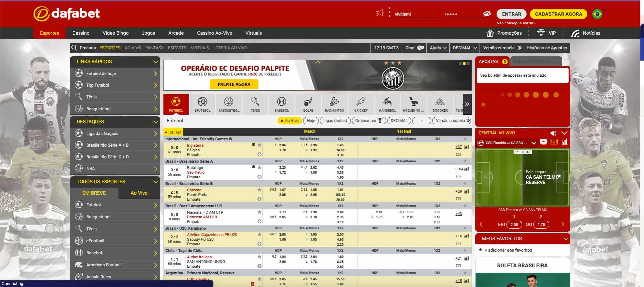Screen dimensions: 644x287
Task: Collapse the promo banner with up chevron
Action: [x=318, y=62]
